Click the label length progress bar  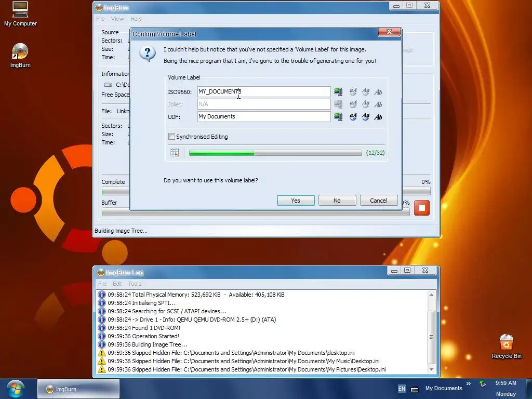pyautogui.click(x=275, y=153)
